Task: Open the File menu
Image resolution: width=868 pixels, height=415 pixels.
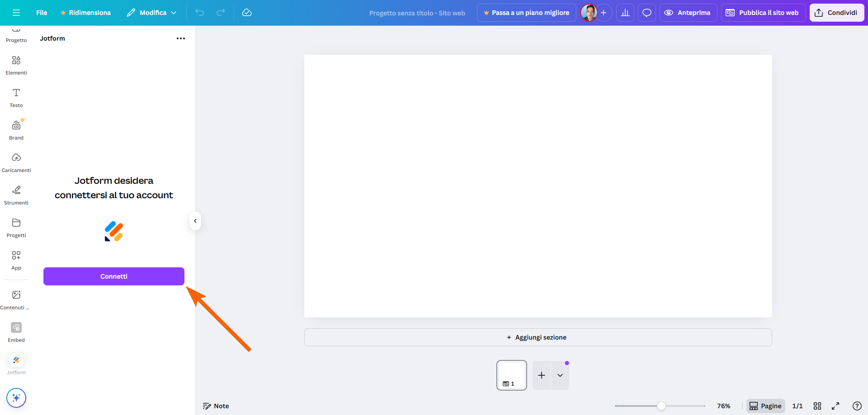Action: click(42, 13)
